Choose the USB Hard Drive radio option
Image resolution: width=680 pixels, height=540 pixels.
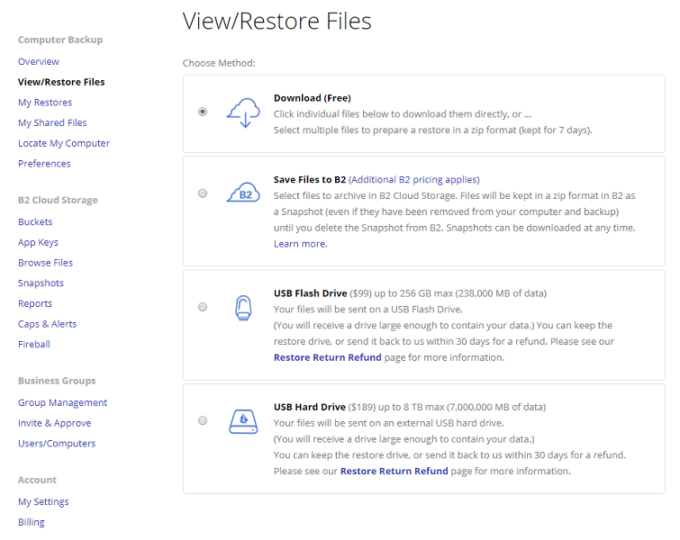point(203,421)
